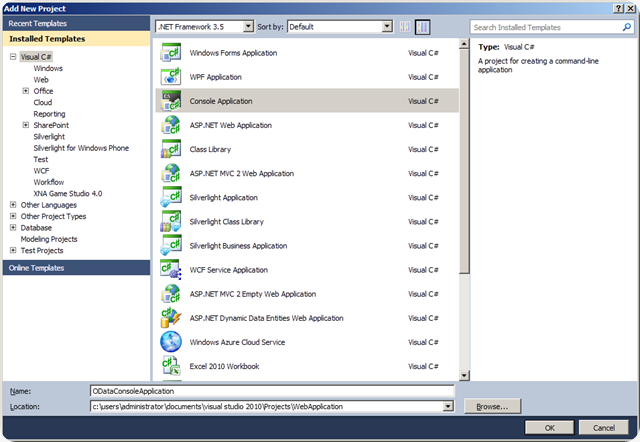Choose the ASP.NET Web Application icon
Screen dimensions: 640x442
tap(170, 125)
